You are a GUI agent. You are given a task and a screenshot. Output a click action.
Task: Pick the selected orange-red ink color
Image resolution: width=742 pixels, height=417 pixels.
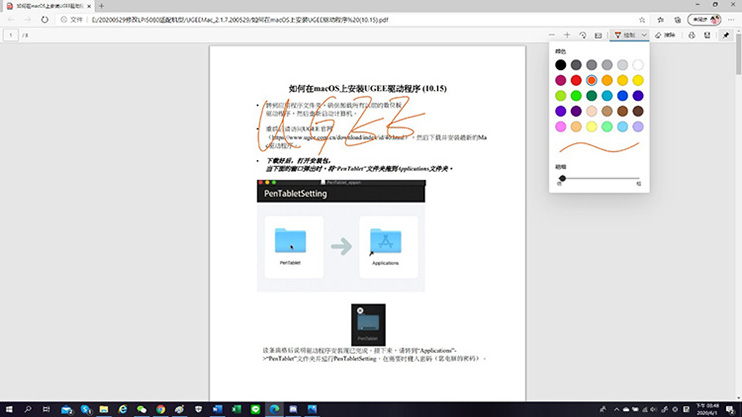[x=592, y=80]
